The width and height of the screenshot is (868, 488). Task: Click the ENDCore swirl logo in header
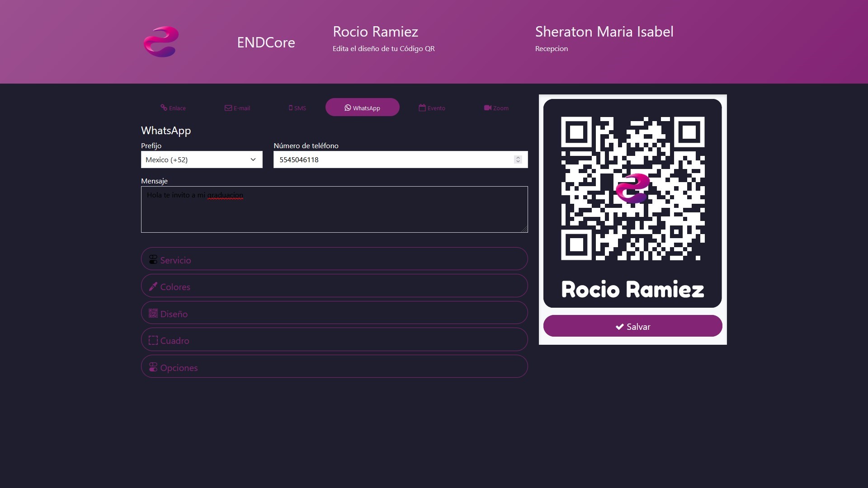point(161,42)
